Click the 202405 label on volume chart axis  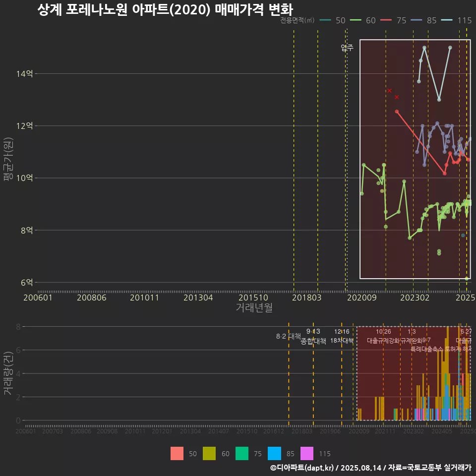[x=442, y=431]
